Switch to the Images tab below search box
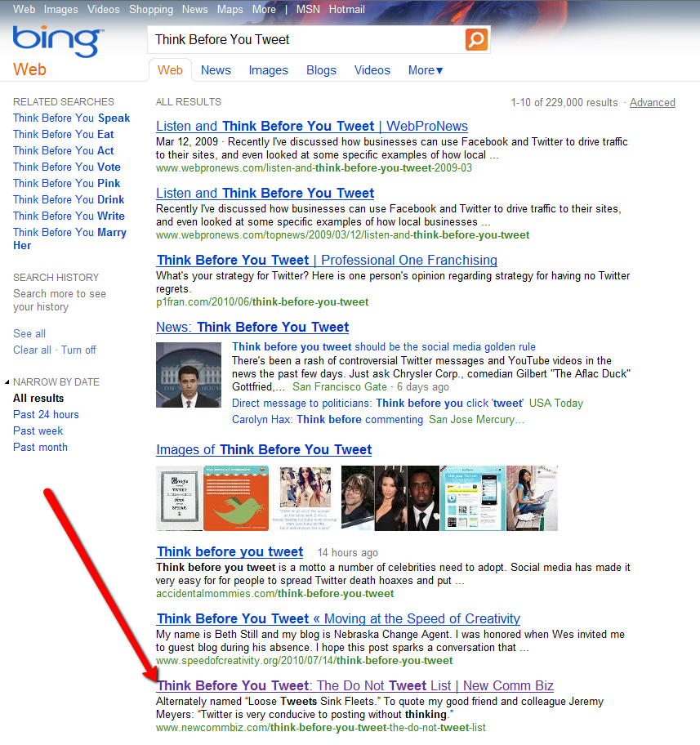The height and width of the screenshot is (745, 700). [269, 70]
